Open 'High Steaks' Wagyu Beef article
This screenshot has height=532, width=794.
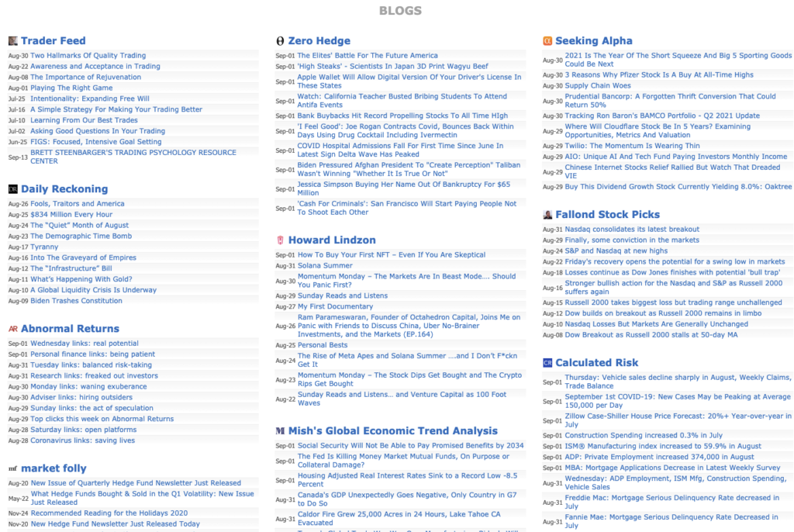392,67
